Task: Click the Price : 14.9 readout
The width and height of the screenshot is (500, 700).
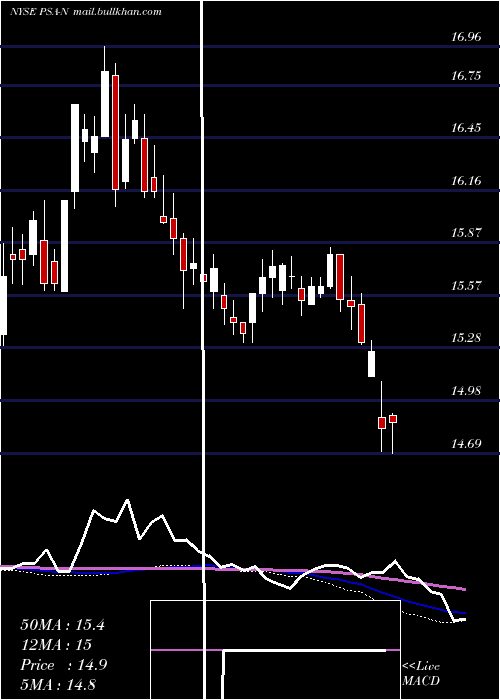Action: [63, 665]
